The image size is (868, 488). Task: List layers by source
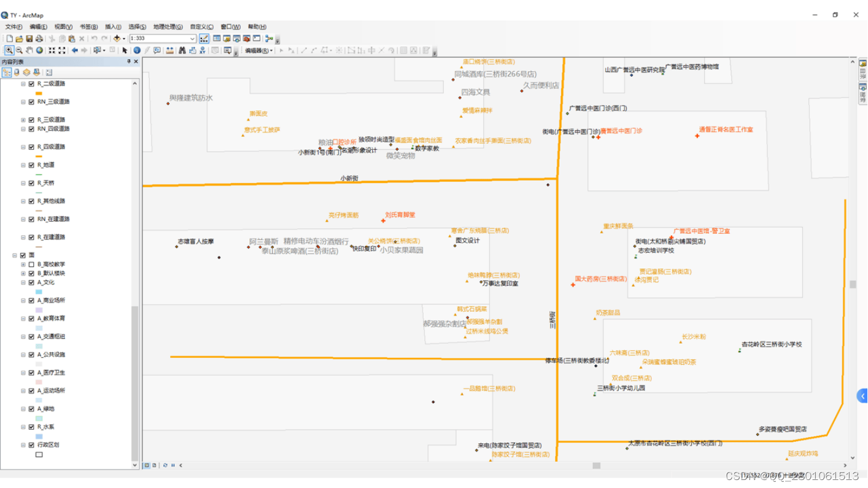[x=17, y=72]
